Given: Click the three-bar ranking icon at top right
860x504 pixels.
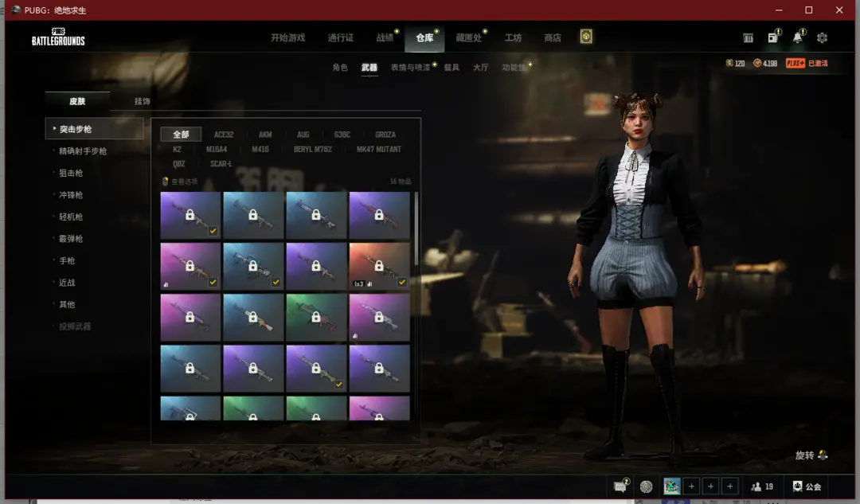Looking at the screenshot, I should [748, 38].
